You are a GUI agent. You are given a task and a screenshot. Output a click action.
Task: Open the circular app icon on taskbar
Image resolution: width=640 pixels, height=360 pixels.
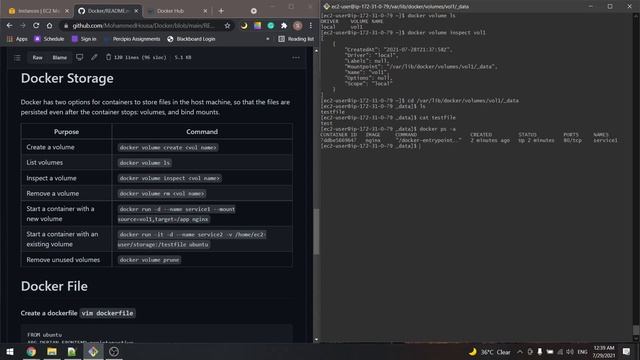(114, 351)
